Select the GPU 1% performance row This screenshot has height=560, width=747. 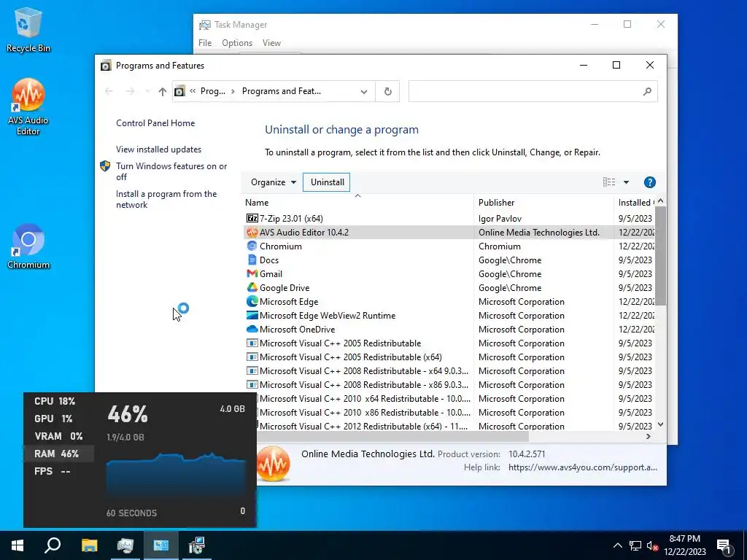[x=58, y=419]
